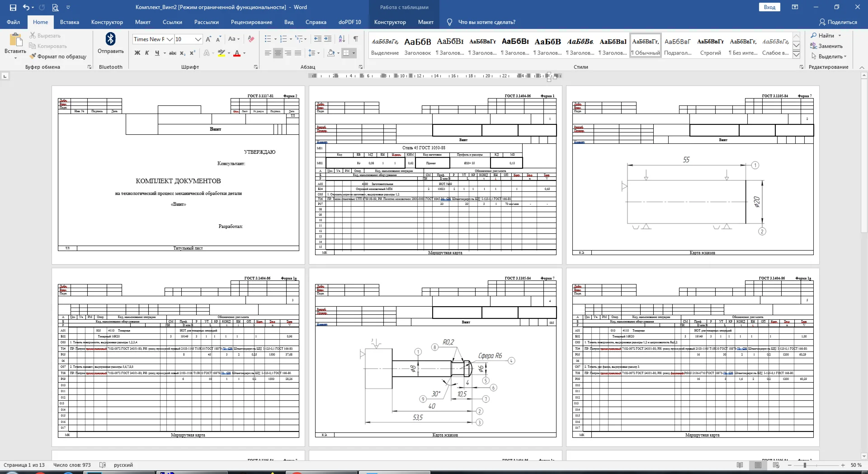Click the bulleted list icon

pyautogui.click(x=268, y=39)
